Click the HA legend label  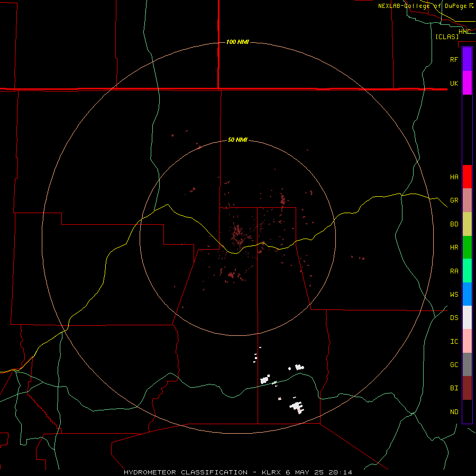tap(454, 177)
